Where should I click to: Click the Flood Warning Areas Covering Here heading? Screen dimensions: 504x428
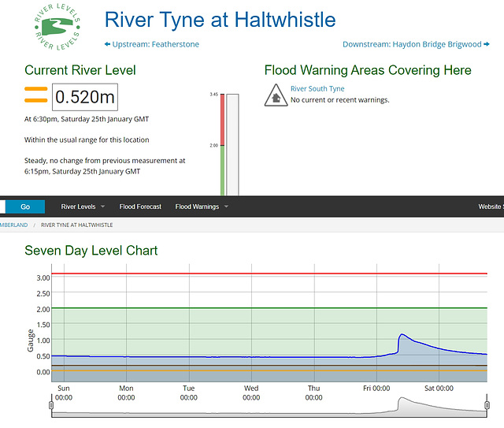368,70
